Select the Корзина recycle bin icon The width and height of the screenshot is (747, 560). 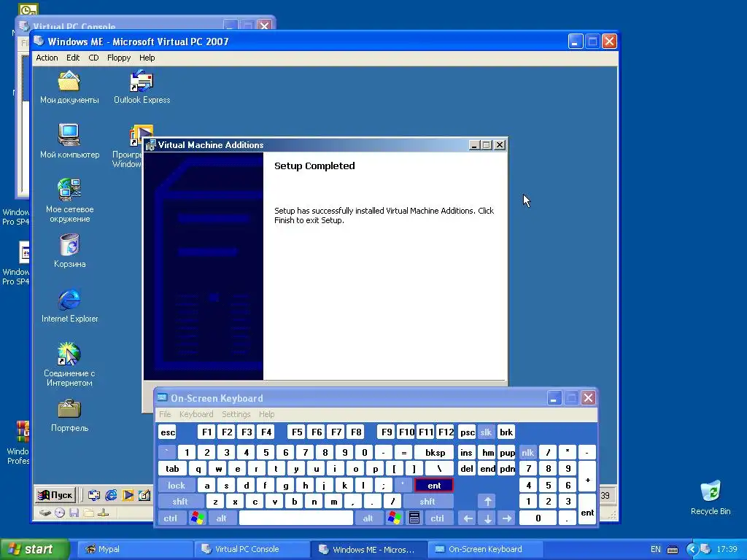(x=69, y=251)
